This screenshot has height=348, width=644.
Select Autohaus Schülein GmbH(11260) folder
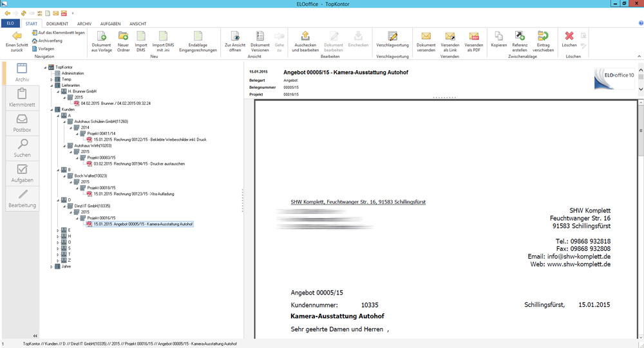coord(101,122)
